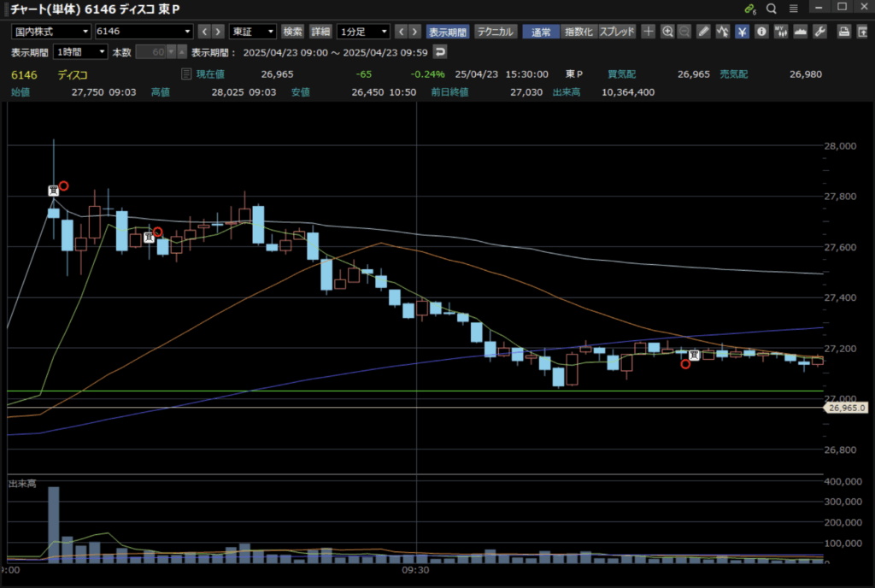Enable 指数化 indexed display mode

(578, 32)
